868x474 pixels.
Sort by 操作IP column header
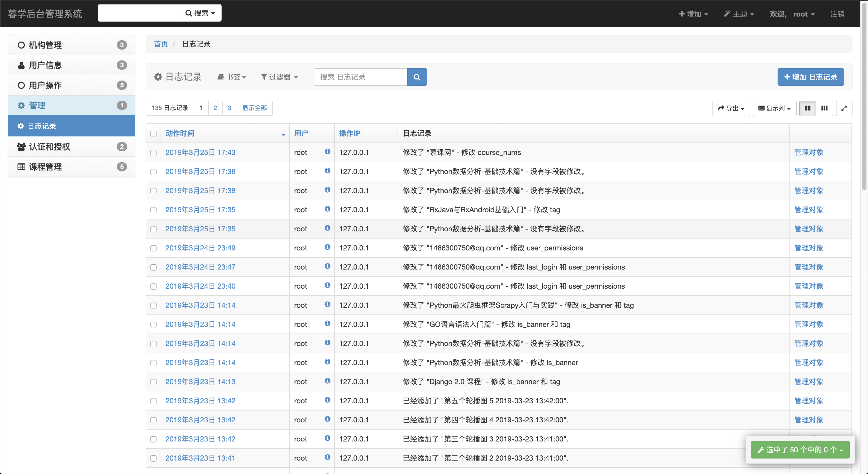[350, 133]
